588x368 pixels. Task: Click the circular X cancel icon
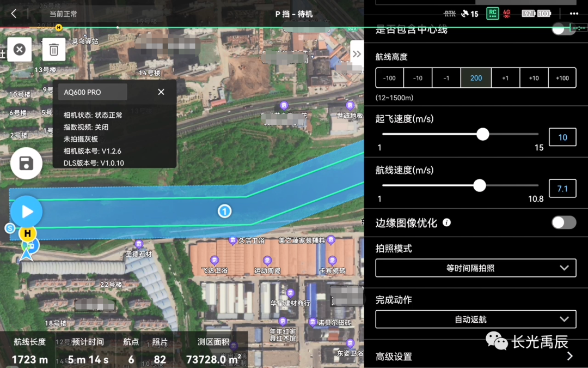point(19,50)
